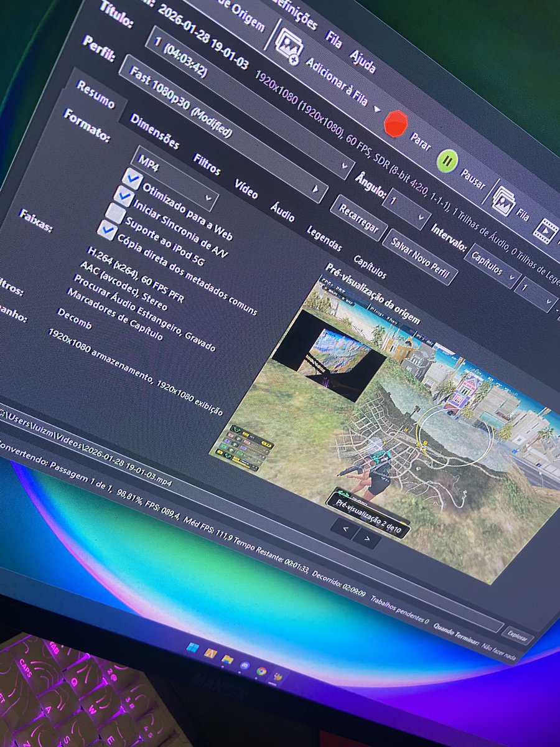Open the Fila toolbar queue icon
Screen dimensions: 560x747
point(503,200)
